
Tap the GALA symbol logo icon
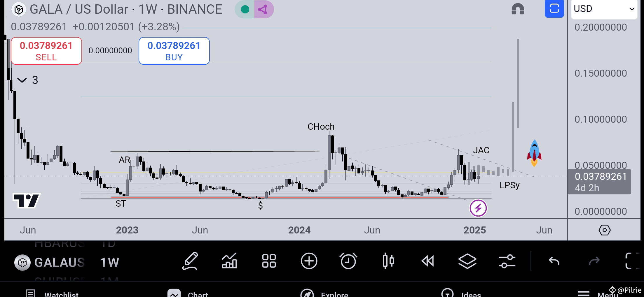click(19, 10)
